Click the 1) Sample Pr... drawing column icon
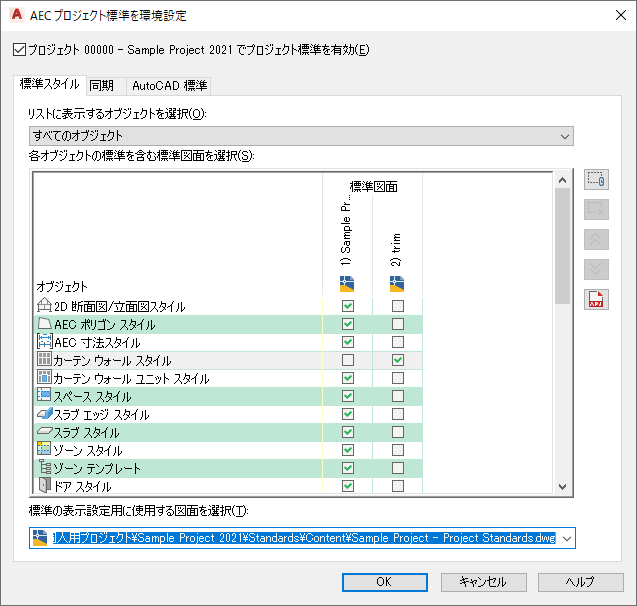637x606 pixels. (x=347, y=284)
